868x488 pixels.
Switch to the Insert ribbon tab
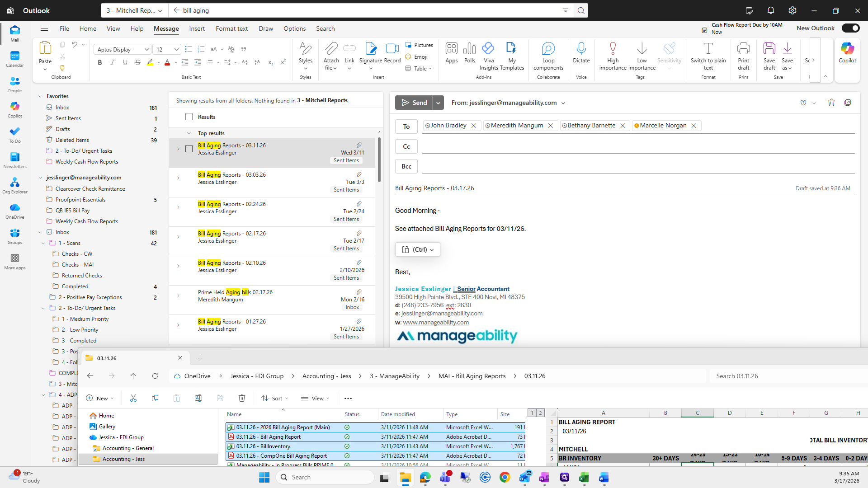click(197, 28)
